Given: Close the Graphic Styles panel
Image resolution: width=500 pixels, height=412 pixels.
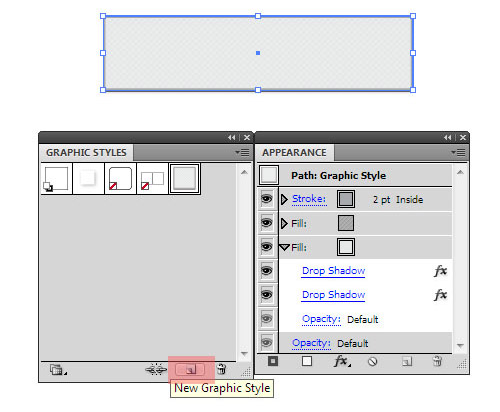Looking at the screenshot, I should click(247, 137).
